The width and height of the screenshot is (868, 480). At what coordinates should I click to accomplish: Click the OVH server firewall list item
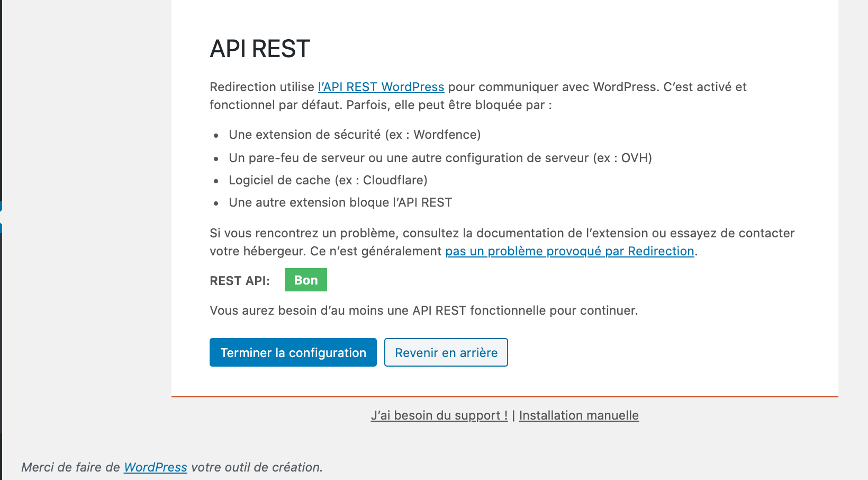pyautogui.click(x=440, y=158)
